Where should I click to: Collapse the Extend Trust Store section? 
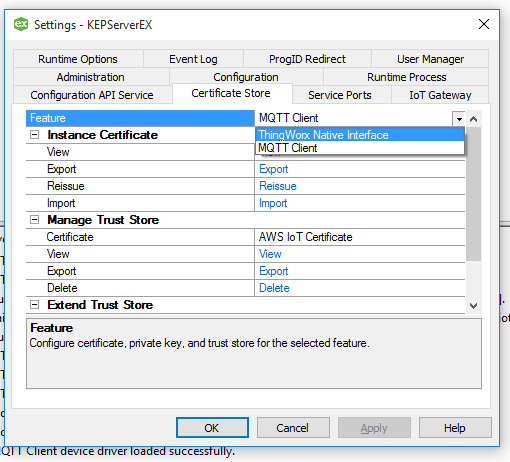coord(34,305)
